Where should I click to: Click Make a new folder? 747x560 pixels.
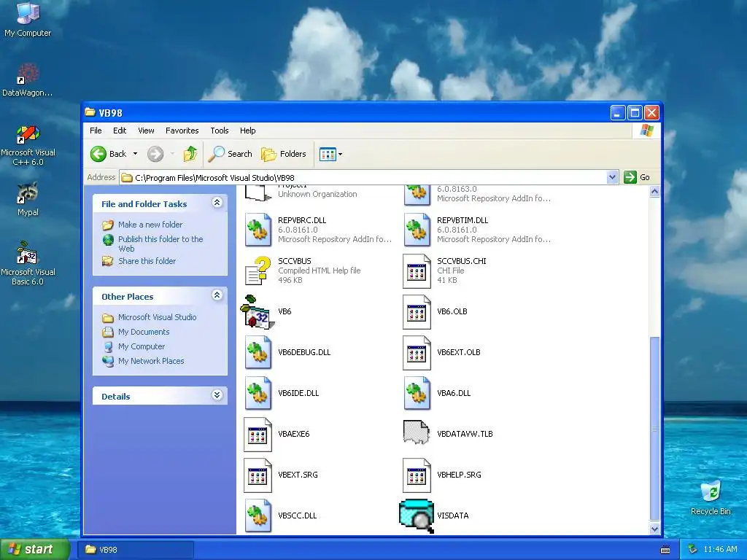[x=150, y=225]
